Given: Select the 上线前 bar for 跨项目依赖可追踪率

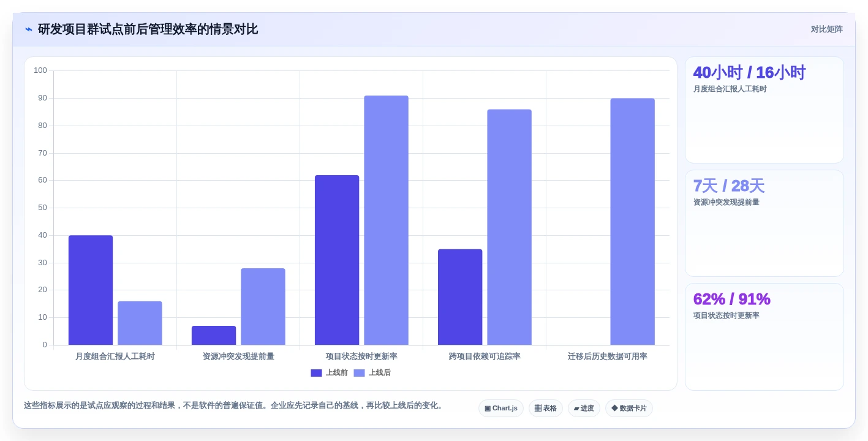Looking at the screenshot, I should (460, 297).
